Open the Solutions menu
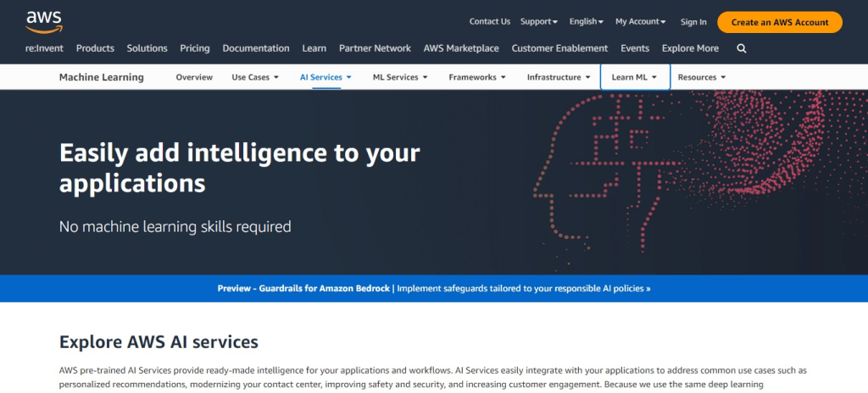Image resolution: width=868 pixels, height=393 pixels. pyautogui.click(x=147, y=48)
